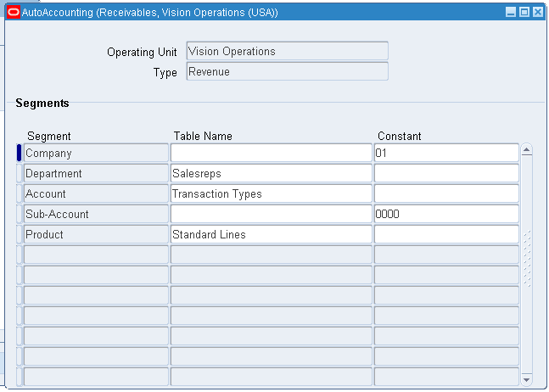Click the Oracle icon in the title bar
549x392 pixels.
13,13
